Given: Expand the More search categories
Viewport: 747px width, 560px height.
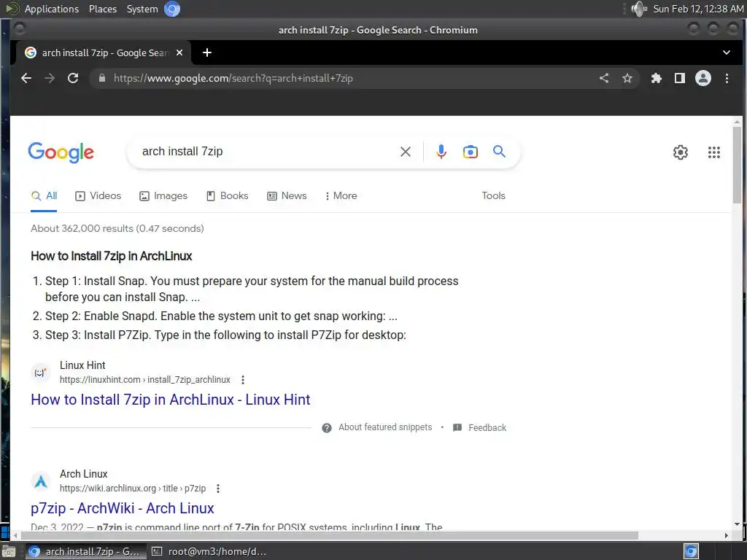Looking at the screenshot, I should [x=341, y=195].
